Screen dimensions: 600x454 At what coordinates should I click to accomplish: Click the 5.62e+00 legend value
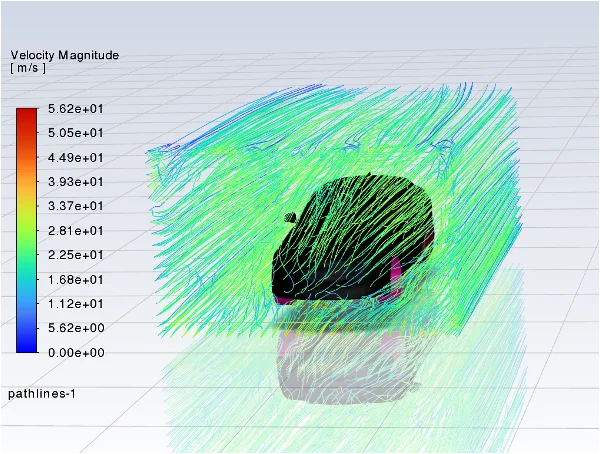(x=76, y=328)
